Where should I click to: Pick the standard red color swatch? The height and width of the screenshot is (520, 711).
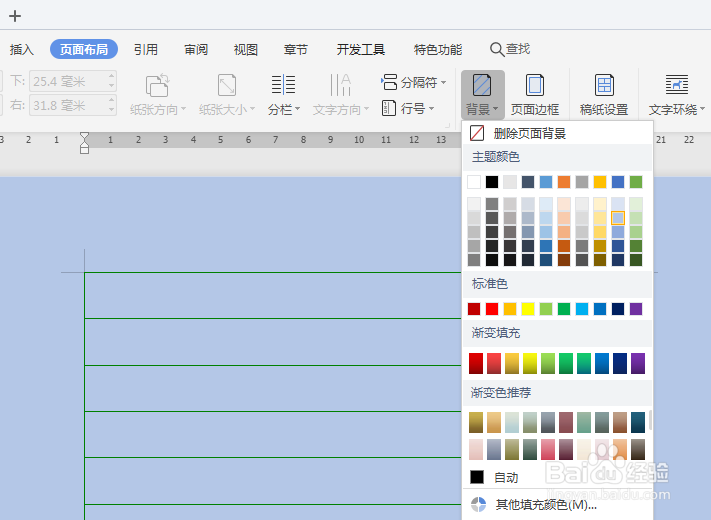pos(492,309)
